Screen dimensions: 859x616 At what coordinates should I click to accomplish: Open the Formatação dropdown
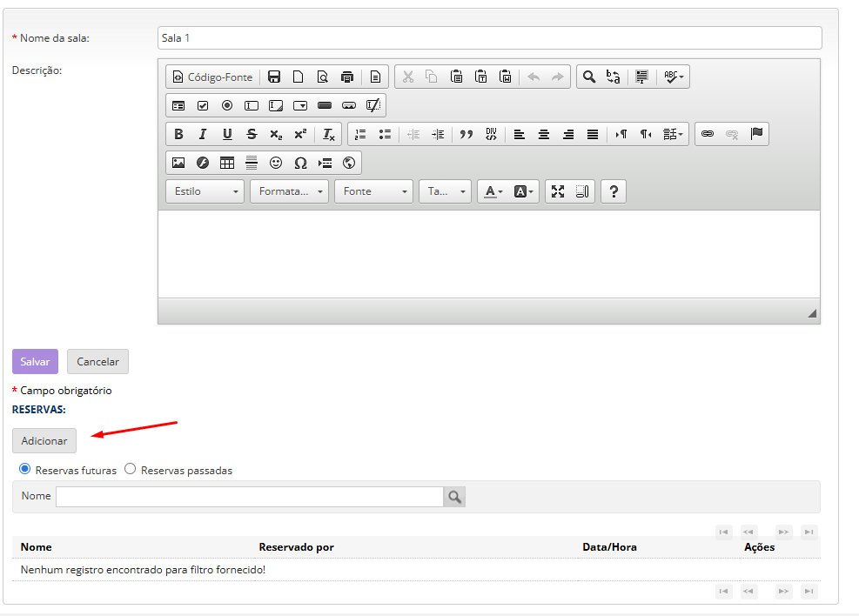pos(289,191)
